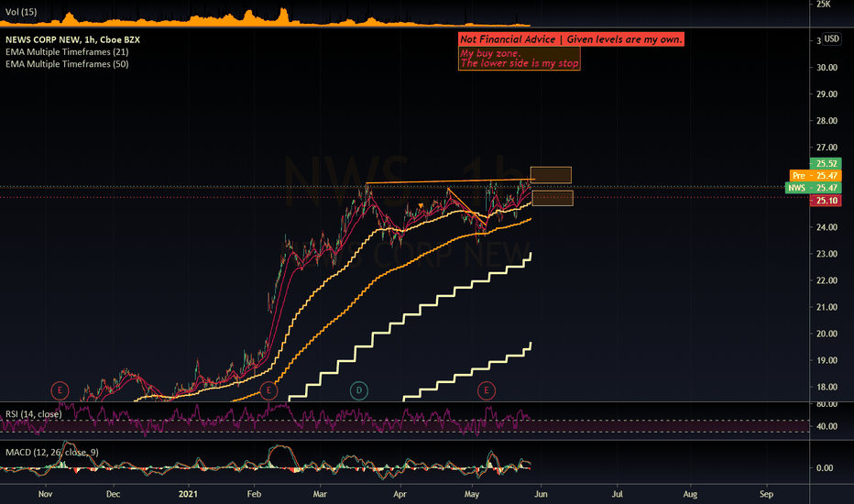Select the upper orange buy zone rectangle

coord(551,175)
